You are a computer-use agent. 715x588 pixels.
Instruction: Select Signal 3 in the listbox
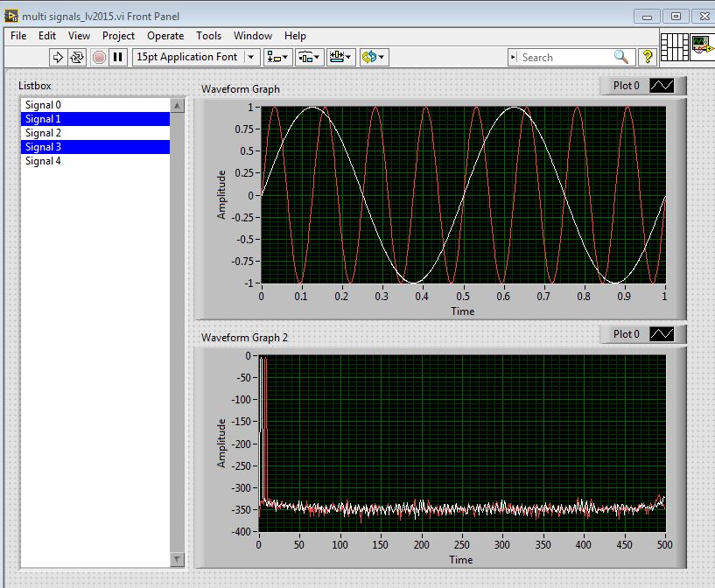[x=95, y=147]
